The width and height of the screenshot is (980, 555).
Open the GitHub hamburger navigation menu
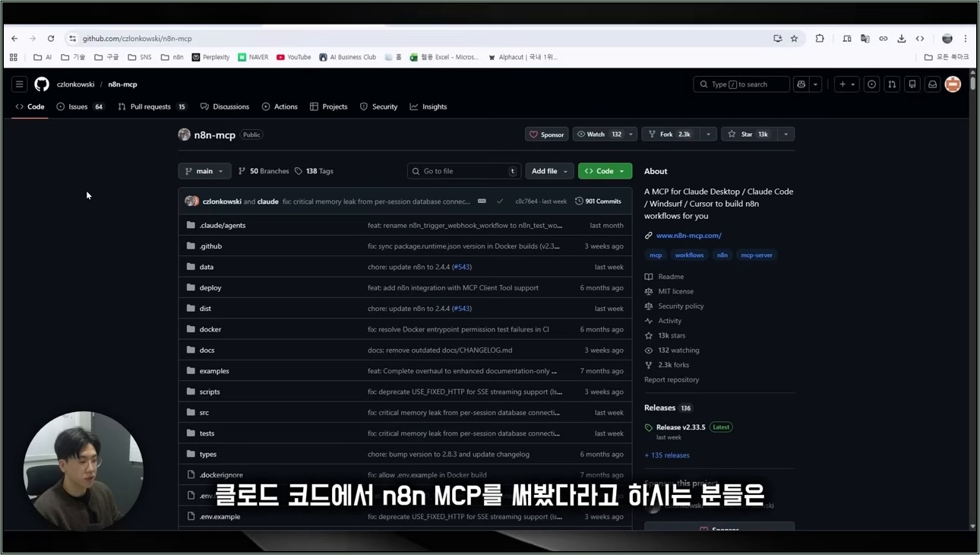[x=20, y=84]
